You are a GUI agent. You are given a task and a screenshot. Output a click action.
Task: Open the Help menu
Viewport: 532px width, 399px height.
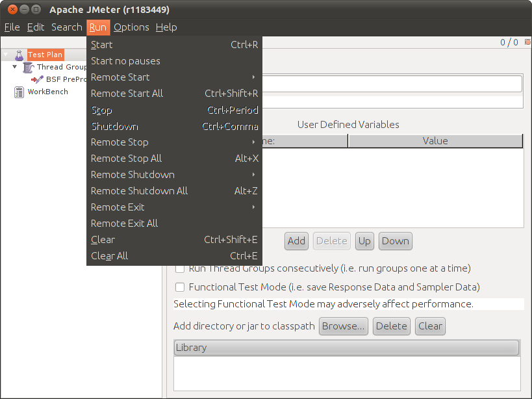[x=166, y=27]
